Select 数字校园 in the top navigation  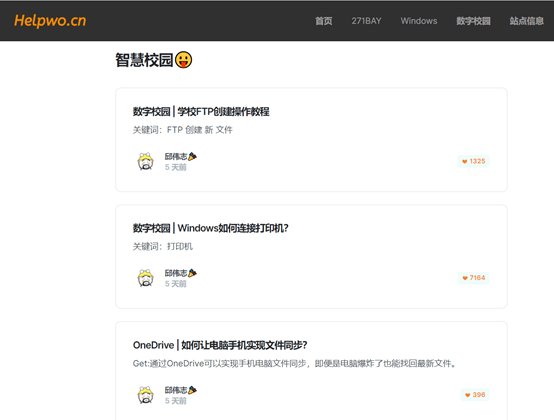pyautogui.click(x=473, y=21)
